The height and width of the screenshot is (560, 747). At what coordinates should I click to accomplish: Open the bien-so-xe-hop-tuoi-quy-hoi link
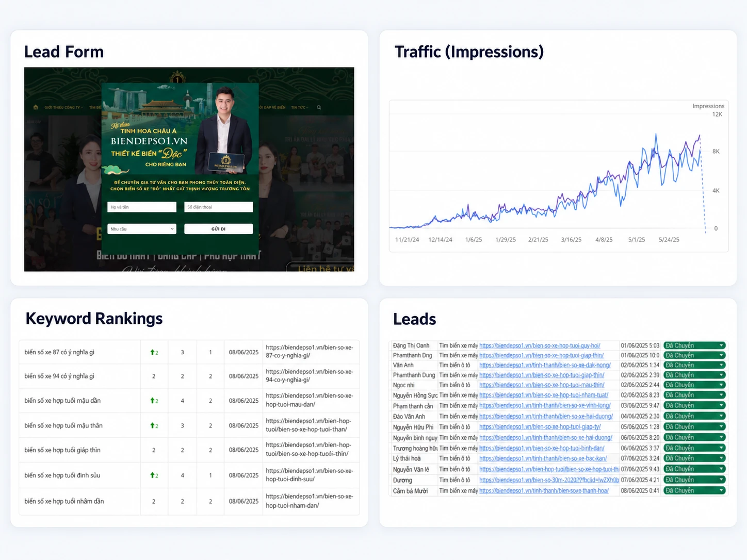[x=540, y=345]
